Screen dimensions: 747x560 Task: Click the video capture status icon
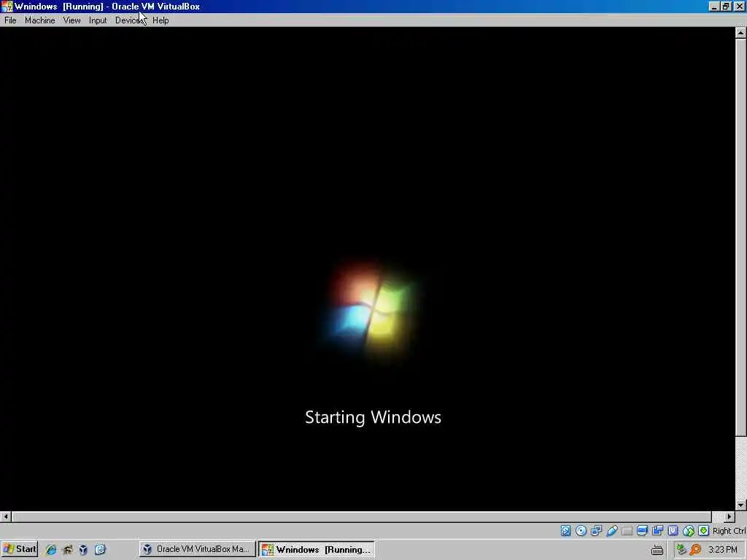(657, 531)
